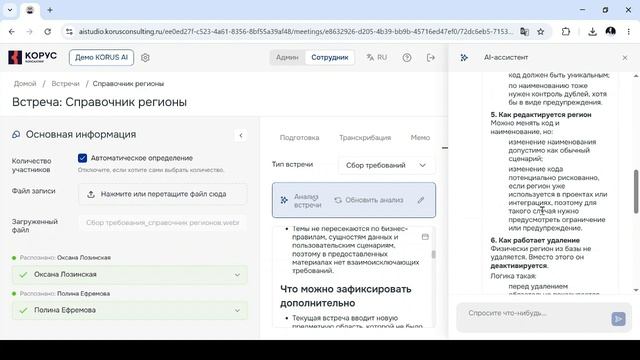Open the Транскрибация tab
Image resolution: width=640 pixels, height=360 pixels.
365,138
